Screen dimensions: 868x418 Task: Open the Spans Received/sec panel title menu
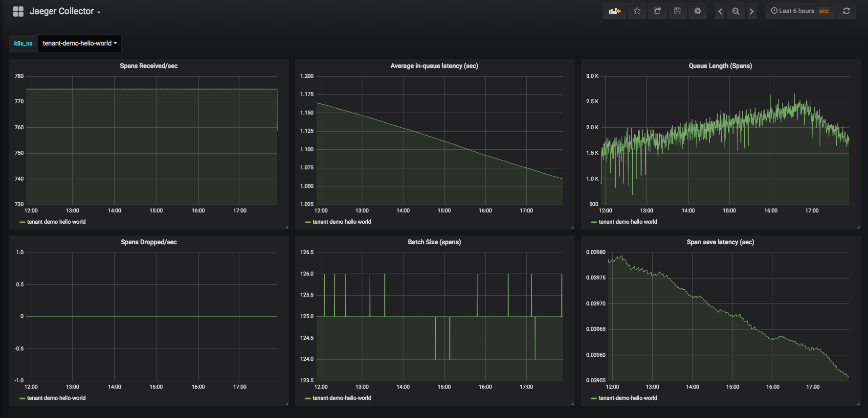pyautogui.click(x=149, y=66)
